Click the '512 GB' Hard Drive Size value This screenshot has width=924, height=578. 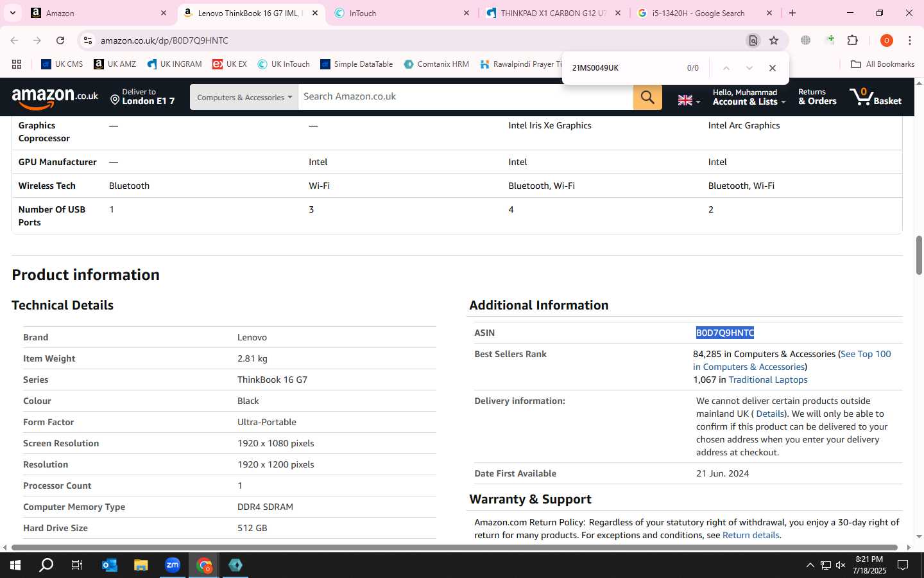(x=252, y=528)
